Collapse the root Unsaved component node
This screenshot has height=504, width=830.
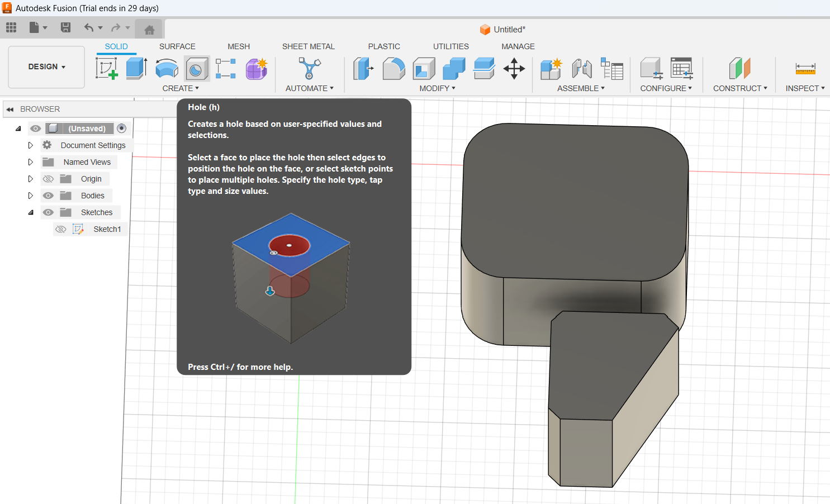point(18,129)
